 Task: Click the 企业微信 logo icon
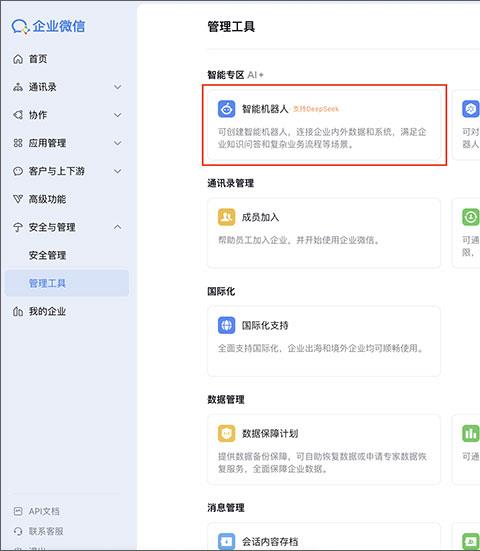pos(20,26)
